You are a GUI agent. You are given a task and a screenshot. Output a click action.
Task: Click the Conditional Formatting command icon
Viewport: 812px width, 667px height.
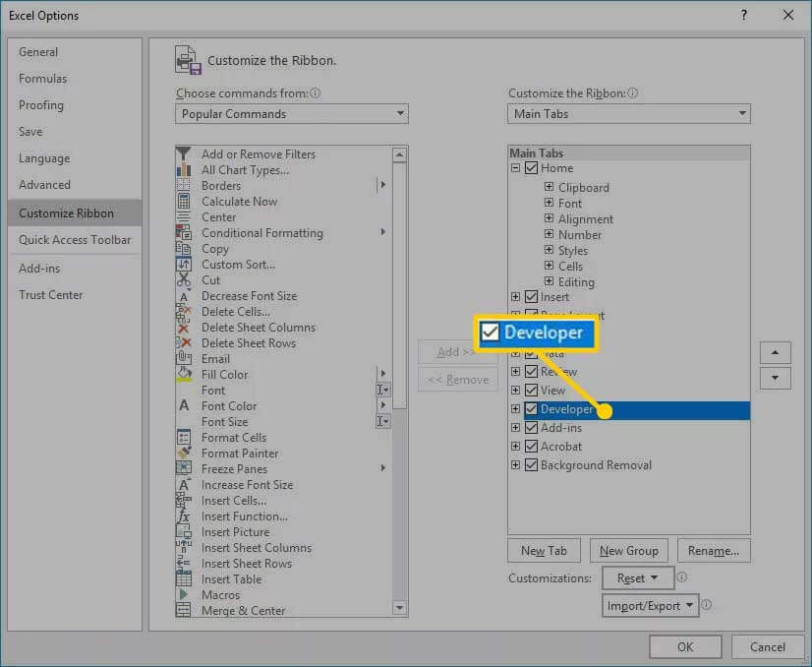pos(184,233)
